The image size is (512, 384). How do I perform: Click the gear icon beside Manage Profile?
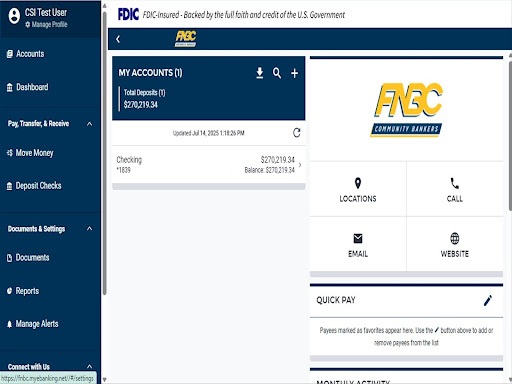click(28, 24)
